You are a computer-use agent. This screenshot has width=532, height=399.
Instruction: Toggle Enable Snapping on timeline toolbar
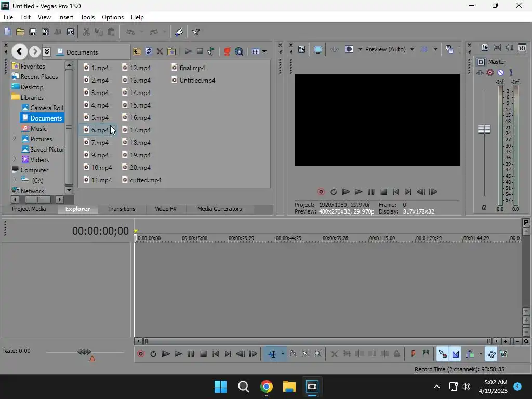(x=443, y=354)
